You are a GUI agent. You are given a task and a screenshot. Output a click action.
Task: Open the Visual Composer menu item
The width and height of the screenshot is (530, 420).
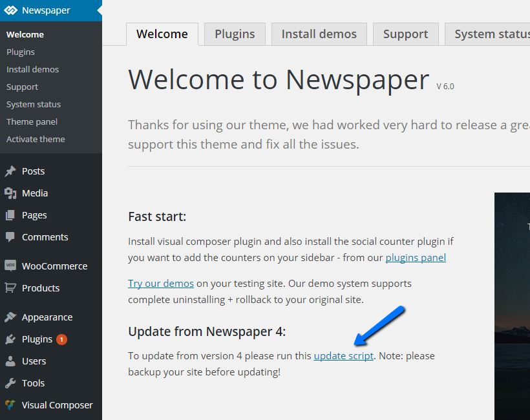point(51,404)
